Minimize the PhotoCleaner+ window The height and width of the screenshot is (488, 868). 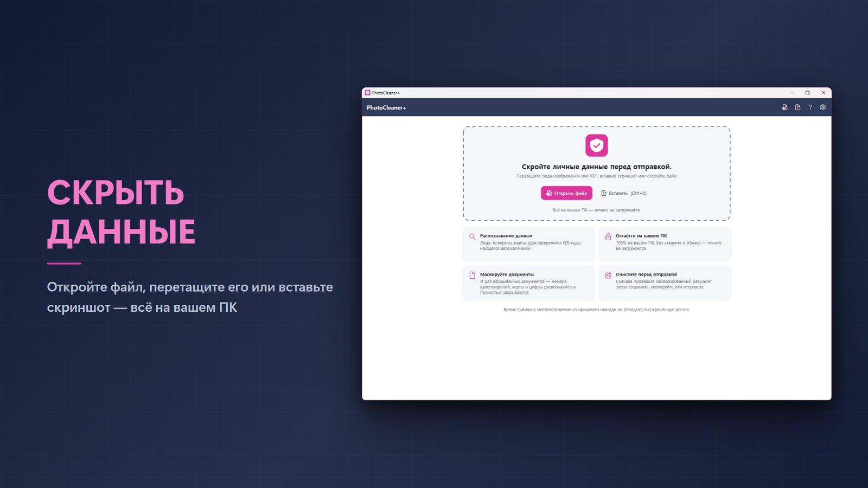pyautogui.click(x=792, y=93)
